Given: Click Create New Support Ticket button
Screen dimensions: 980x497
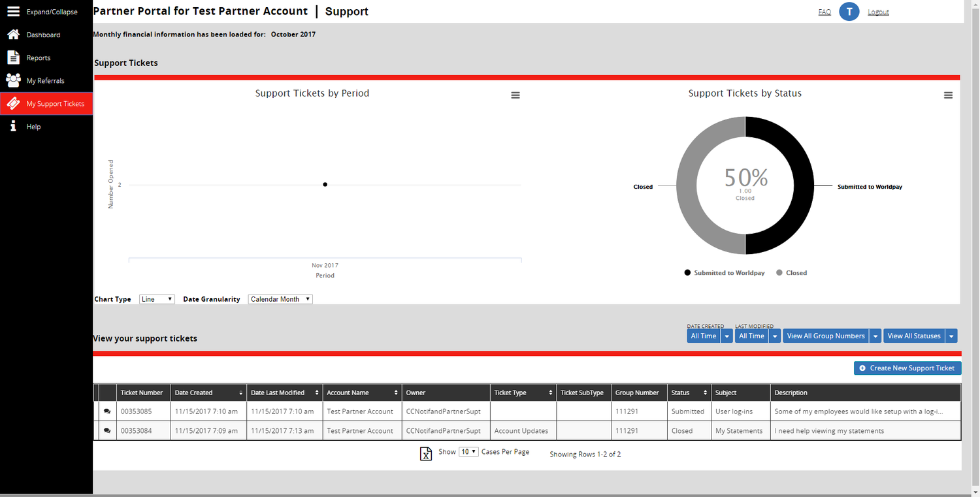Looking at the screenshot, I should tap(907, 368).
